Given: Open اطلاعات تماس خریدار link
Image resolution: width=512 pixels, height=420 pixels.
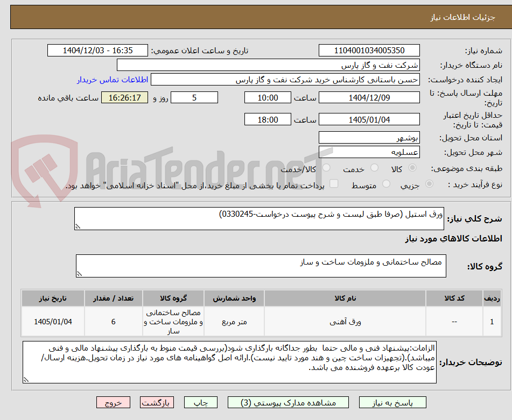Looking at the screenshot, I should (x=113, y=80).
